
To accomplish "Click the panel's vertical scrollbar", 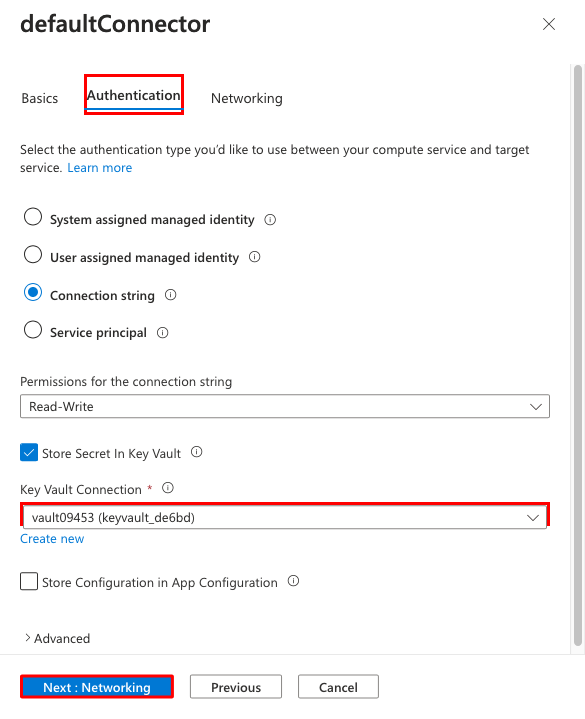I will (578, 355).
